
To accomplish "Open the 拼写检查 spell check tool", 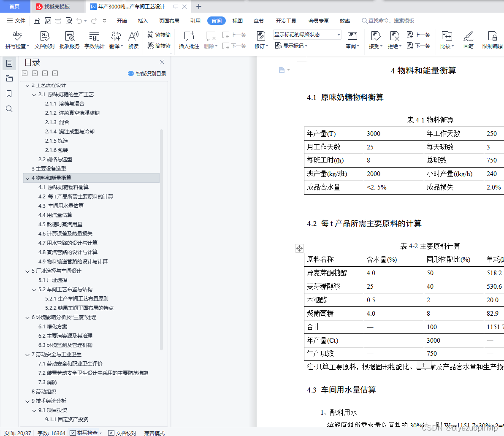I will pos(17,40).
